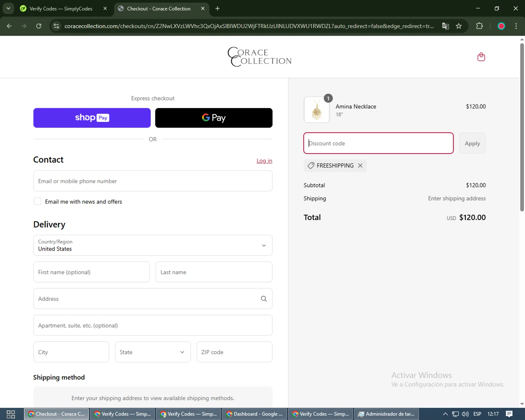Screen dimensions: 525x420
Task: Open the browser Extensions puzzle icon
Action: pos(479,26)
